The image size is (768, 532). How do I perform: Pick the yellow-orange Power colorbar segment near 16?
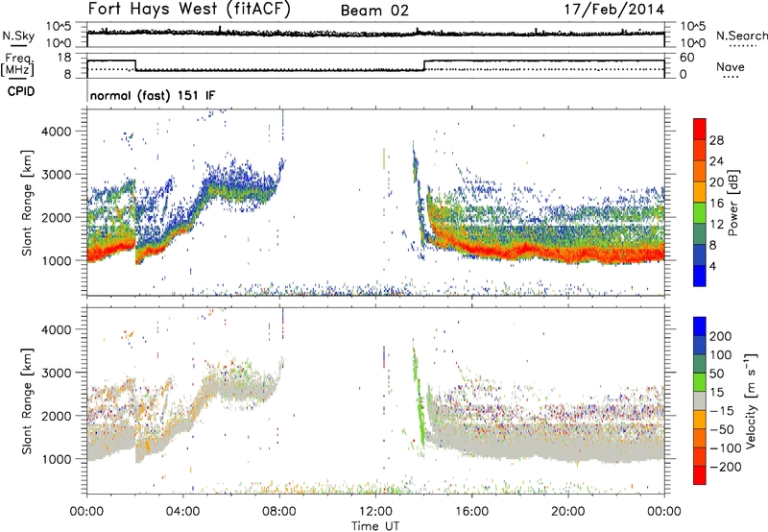700,191
